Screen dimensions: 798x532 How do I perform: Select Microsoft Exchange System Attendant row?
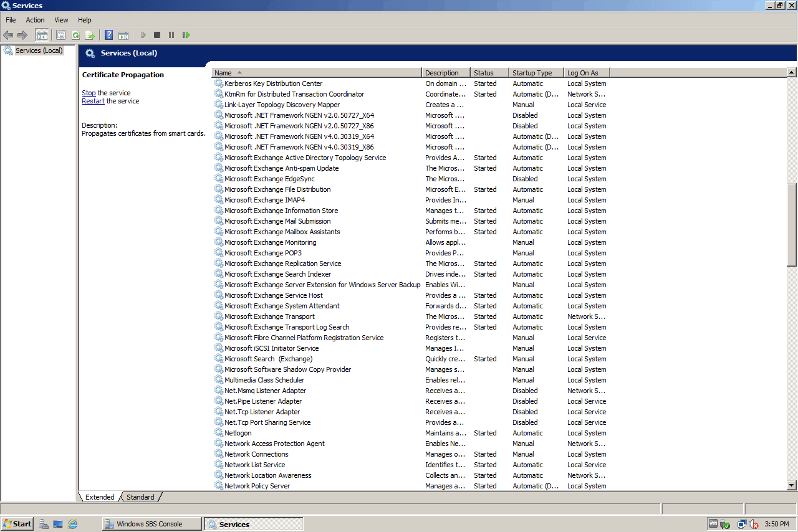point(410,306)
